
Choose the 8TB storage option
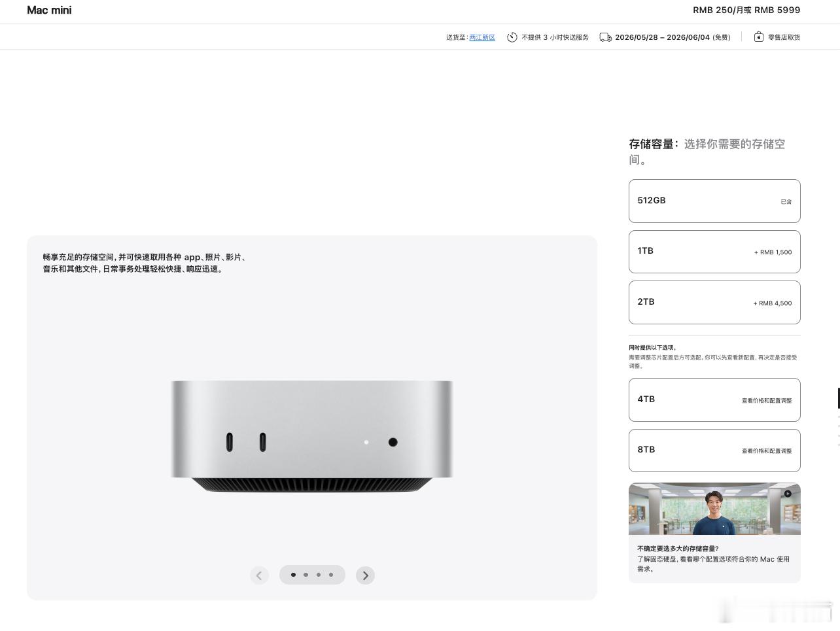click(x=714, y=451)
